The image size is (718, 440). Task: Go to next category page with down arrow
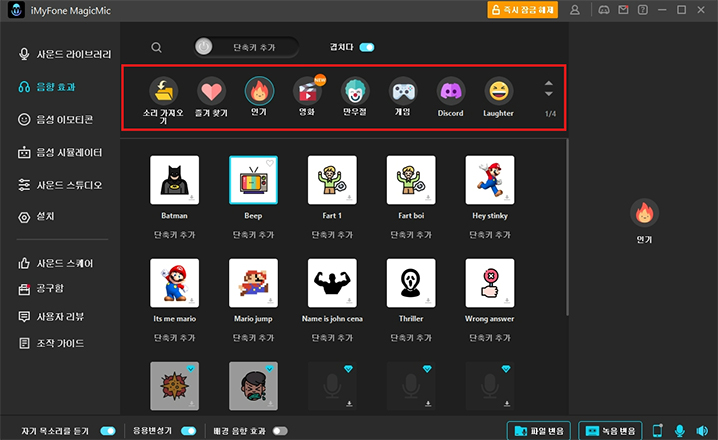548,96
